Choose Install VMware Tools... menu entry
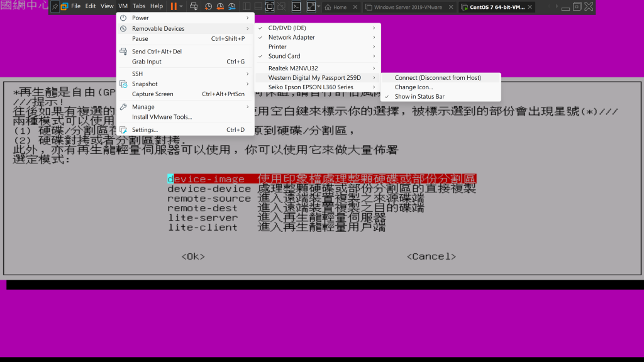The height and width of the screenshot is (362, 644). click(x=162, y=117)
